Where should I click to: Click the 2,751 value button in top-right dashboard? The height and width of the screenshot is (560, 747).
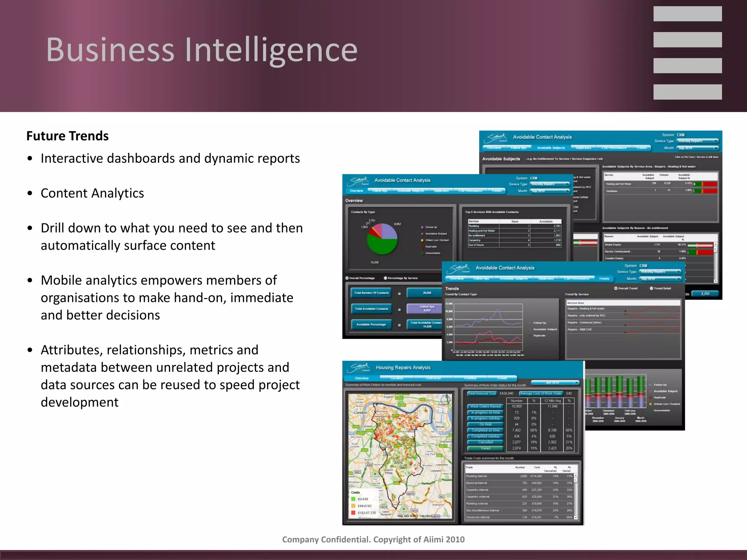(x=705, y=294)
